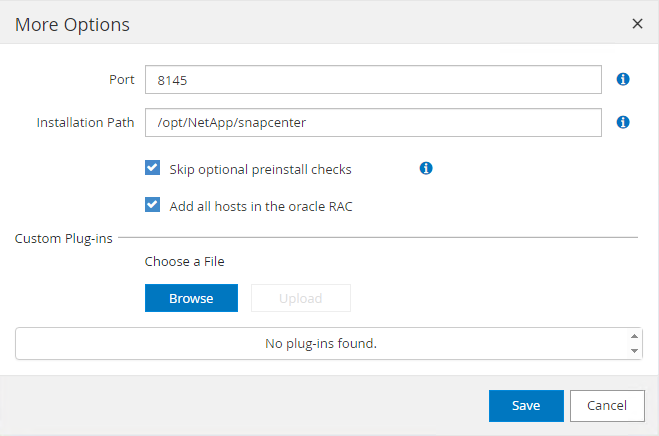Click the Port field containing 8145

pos(372,79)
